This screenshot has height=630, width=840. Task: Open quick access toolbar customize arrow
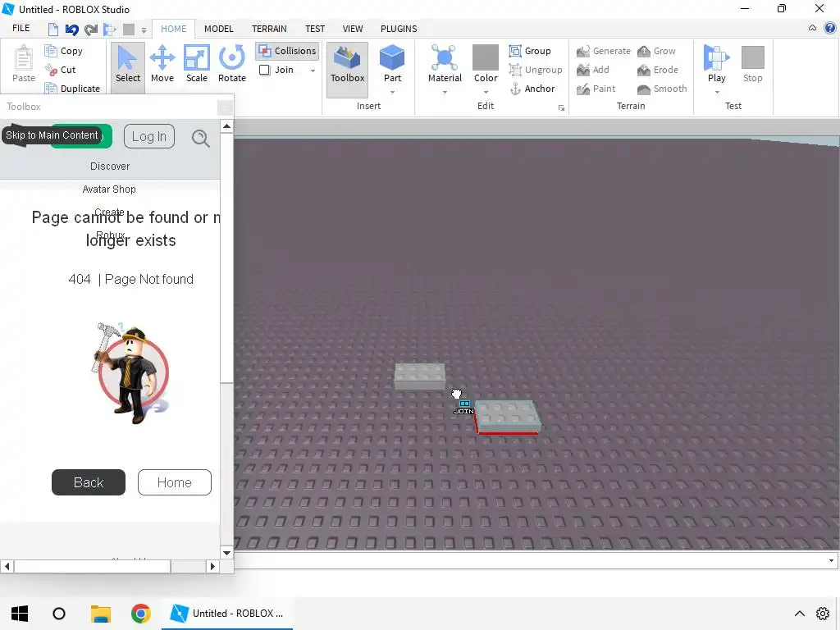pos(144,30)
